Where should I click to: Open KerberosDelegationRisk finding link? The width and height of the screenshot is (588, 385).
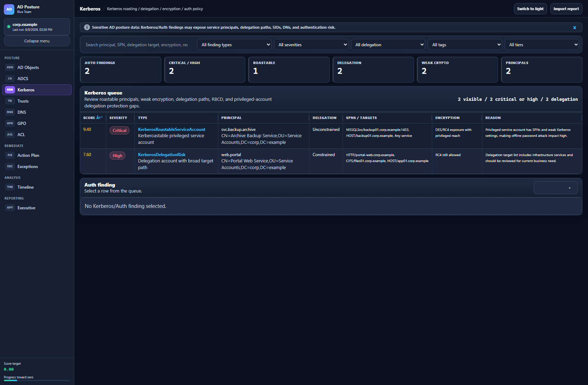coord(162,155)
